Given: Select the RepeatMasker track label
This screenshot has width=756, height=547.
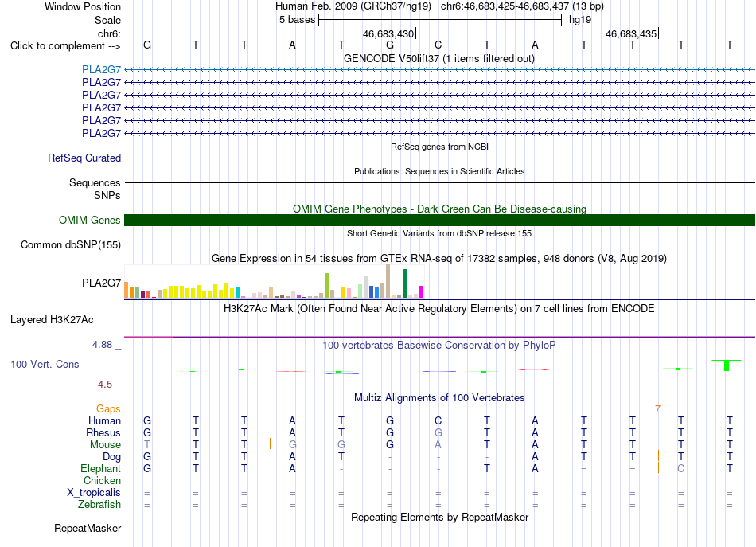Looking at the screenshot, I should (88, 529).
